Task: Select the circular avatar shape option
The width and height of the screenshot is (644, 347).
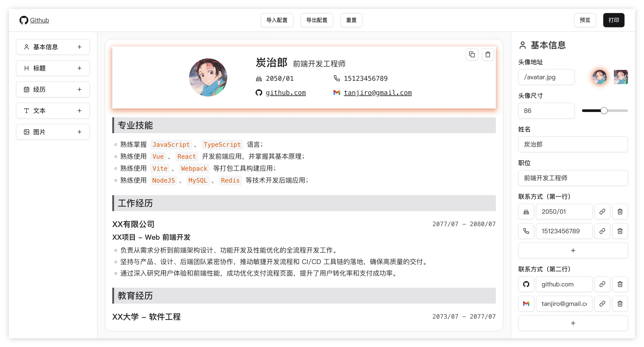Action: [599, 77]
